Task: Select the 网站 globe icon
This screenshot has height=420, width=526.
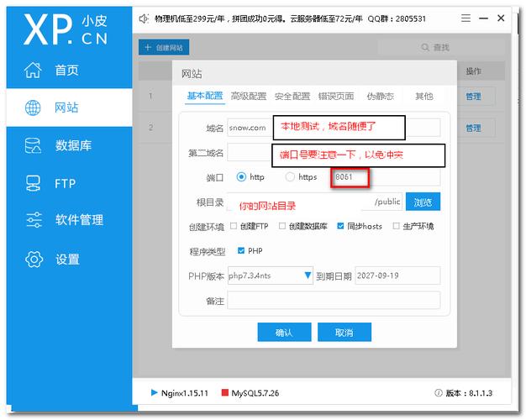Action: tap(33, 108)
